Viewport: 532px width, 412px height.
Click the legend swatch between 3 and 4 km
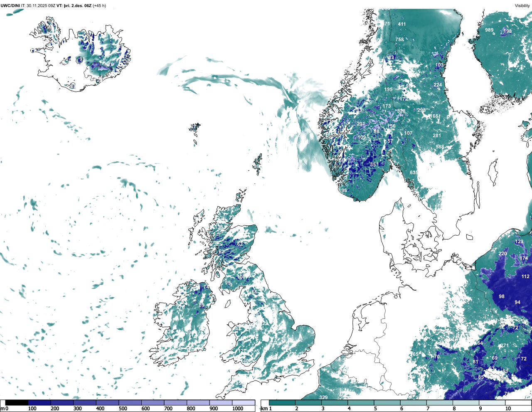[x=335, y=403]
